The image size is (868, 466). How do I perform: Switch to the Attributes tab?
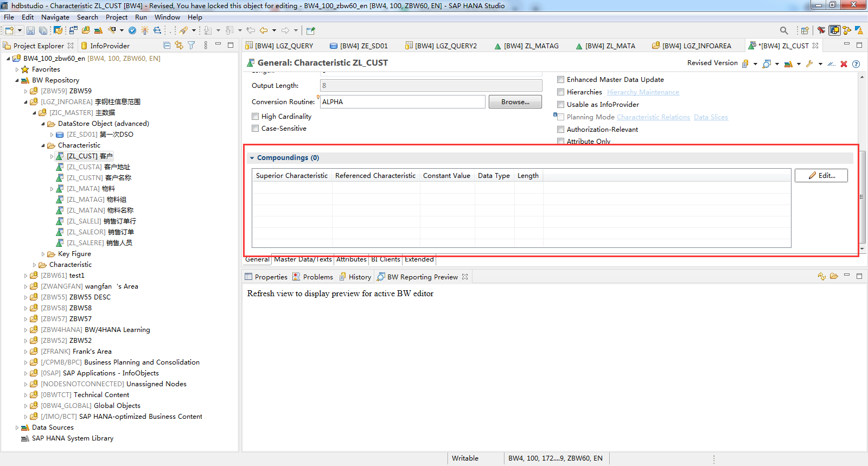click(x=352, y=259)
